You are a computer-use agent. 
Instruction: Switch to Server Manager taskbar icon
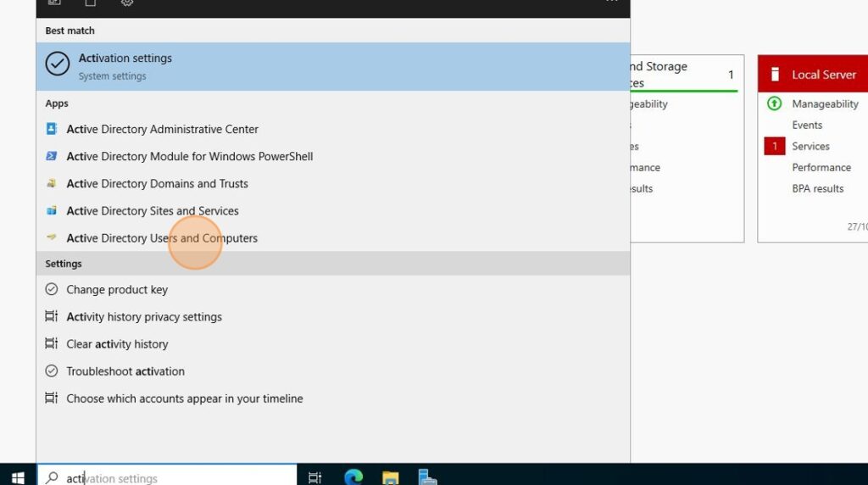tap(427, 477)
